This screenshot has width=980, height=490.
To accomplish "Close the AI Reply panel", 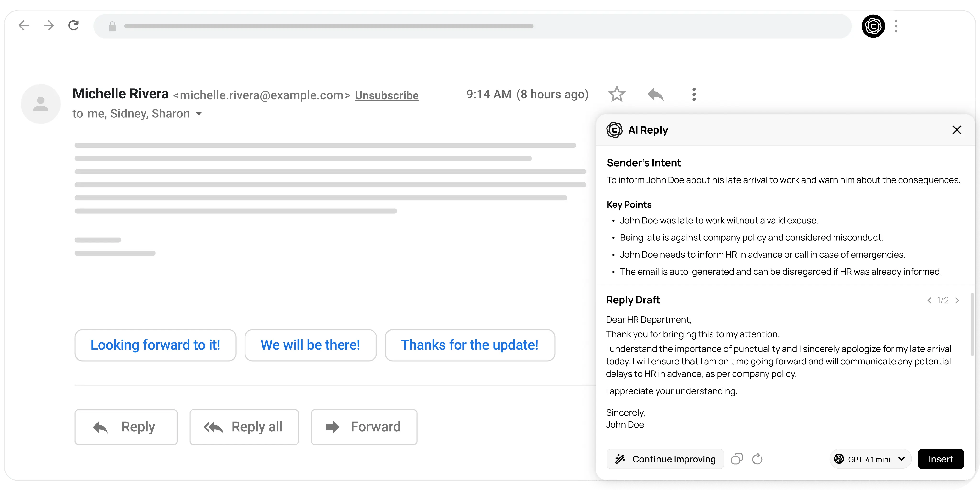I will [x=957, y=130].
